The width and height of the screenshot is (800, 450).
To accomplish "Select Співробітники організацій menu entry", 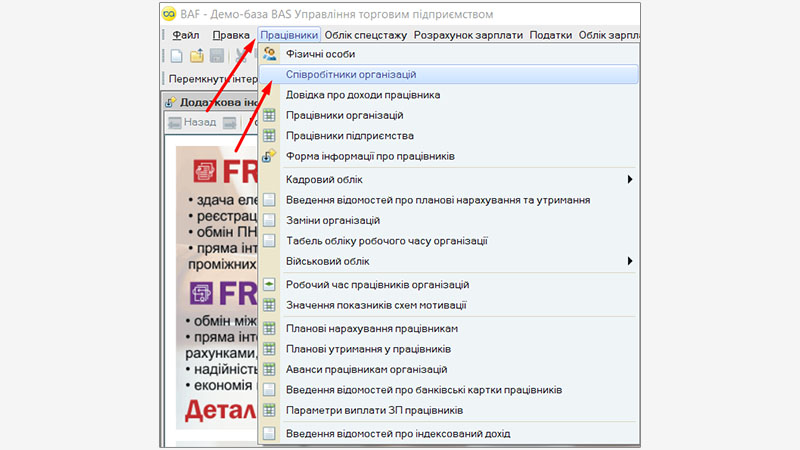I will (351, 74).
